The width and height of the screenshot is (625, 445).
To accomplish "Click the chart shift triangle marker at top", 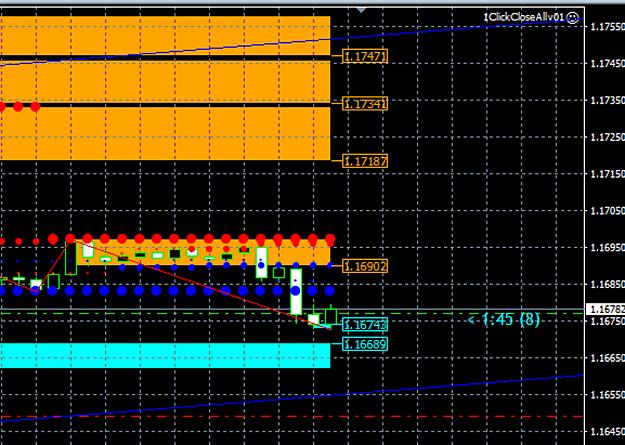I will [361, 10].
